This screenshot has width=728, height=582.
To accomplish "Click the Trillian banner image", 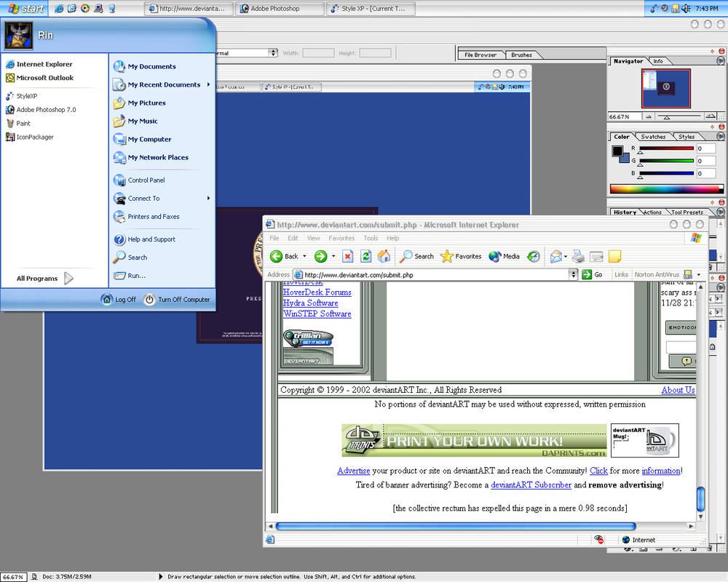I will point(308,338).
